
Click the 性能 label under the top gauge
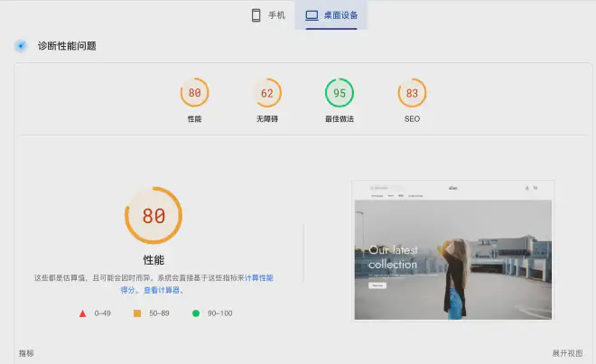coord(195,119)
